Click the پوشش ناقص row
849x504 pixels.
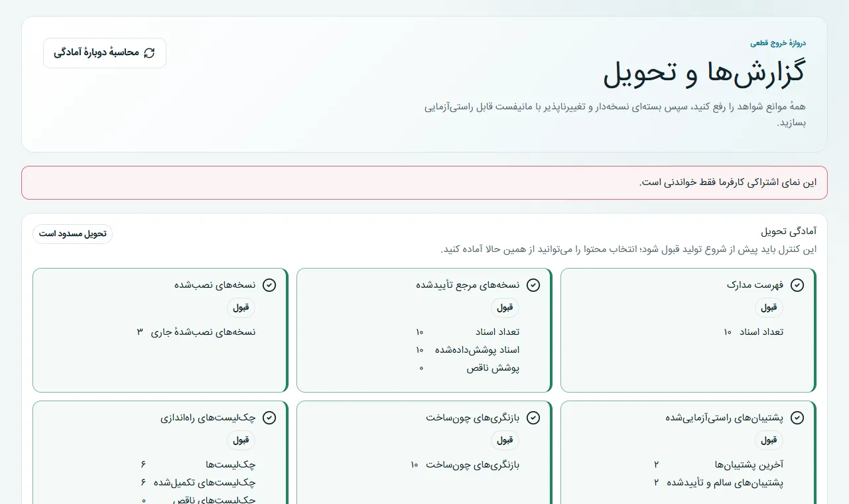pyautogui.click(x=469, y=367)
